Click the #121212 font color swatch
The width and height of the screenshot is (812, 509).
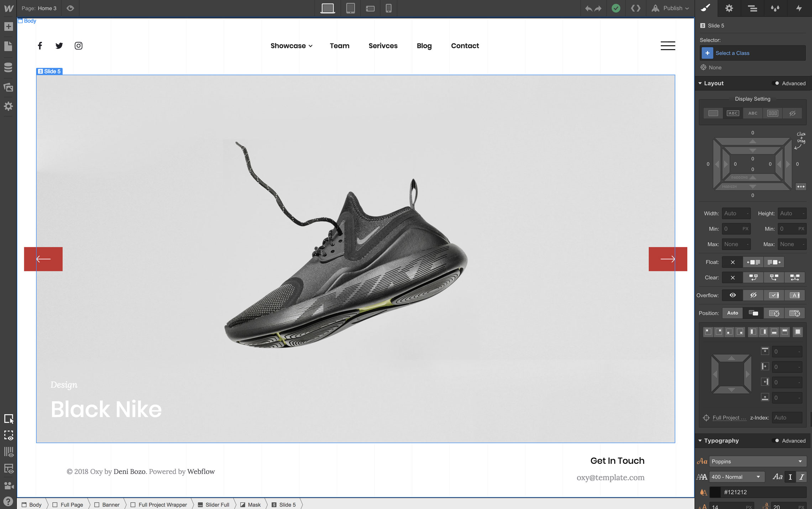(715, 492)
